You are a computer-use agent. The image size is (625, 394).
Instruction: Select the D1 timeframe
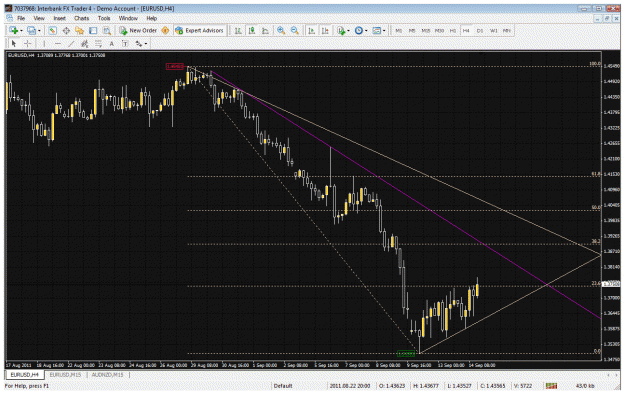[480, 30]
